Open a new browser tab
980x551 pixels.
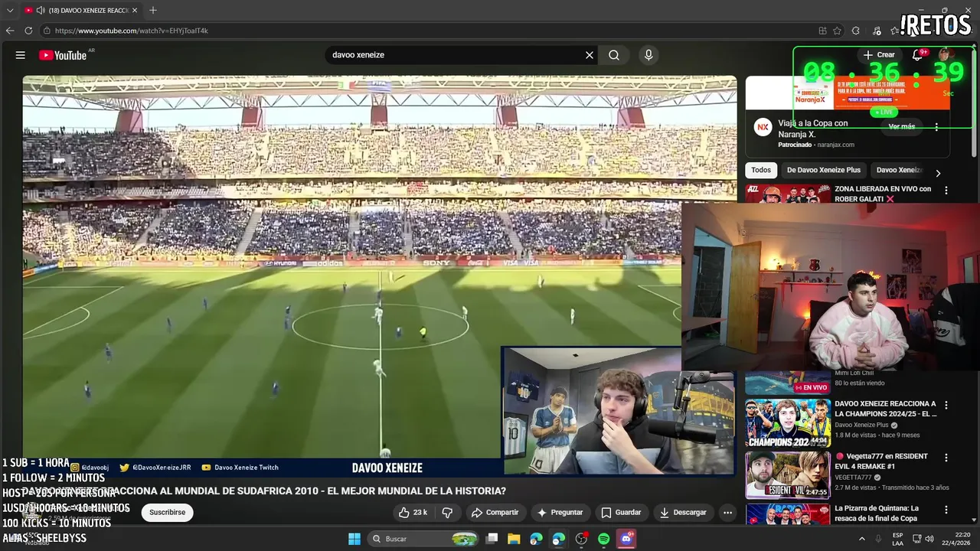pos(153,10)
